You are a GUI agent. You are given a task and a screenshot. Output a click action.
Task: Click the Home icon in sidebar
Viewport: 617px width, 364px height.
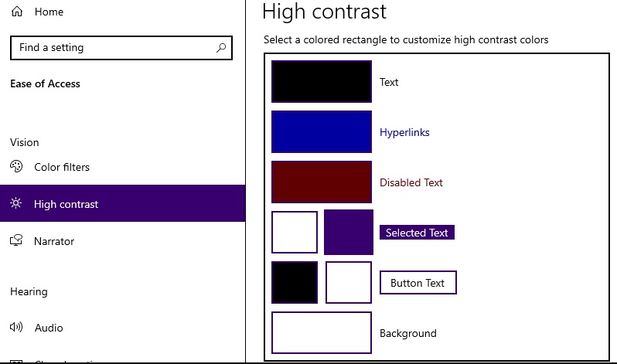click(x=16, y=12)
